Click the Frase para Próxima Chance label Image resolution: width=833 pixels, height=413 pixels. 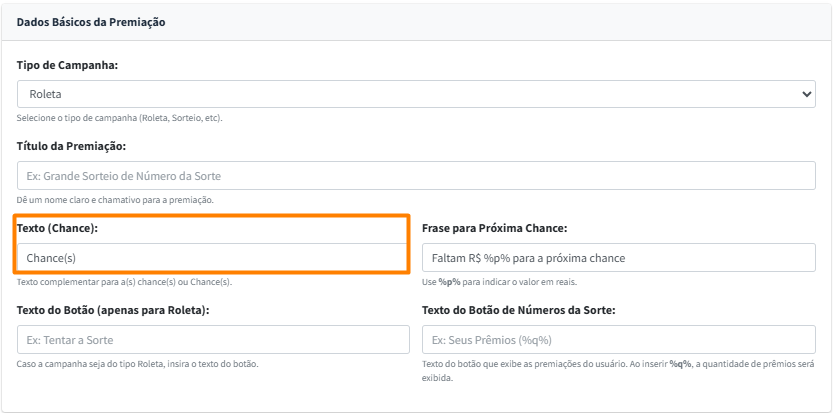[x=494, y=229]
